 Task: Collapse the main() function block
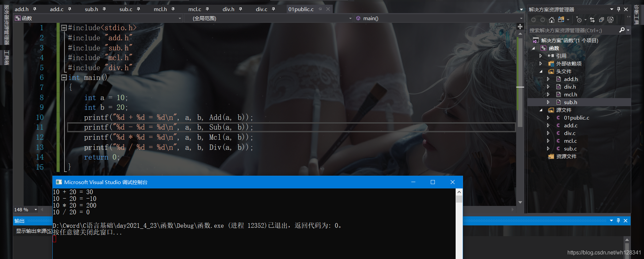(x=64, y=78)
